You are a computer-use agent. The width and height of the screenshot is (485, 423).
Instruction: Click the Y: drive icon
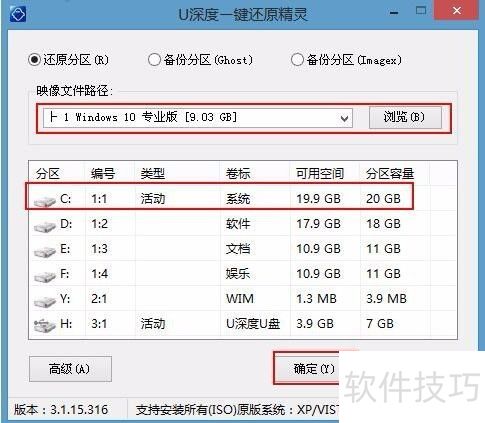(45, 301)
